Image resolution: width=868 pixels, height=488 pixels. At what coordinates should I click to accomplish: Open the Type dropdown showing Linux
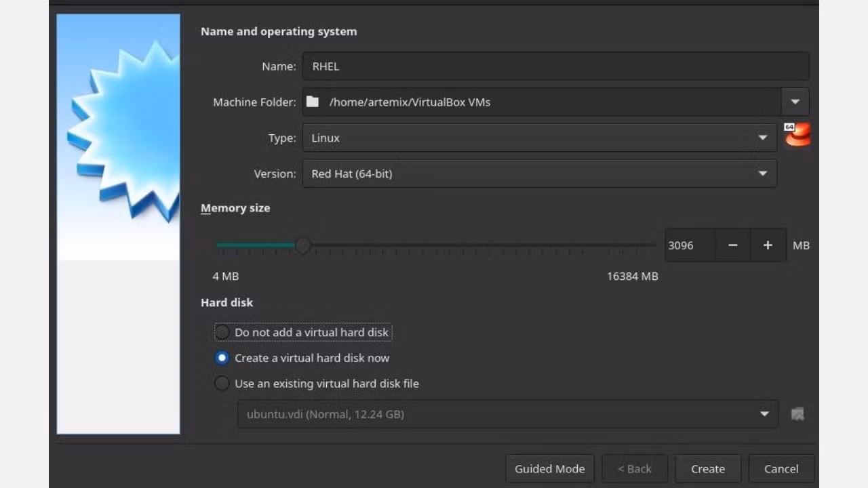[540, 138]
